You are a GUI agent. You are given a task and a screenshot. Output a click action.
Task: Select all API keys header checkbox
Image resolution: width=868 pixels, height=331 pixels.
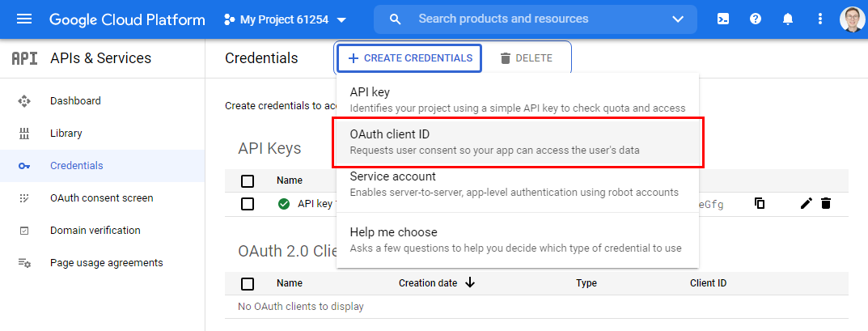[248, 180]
